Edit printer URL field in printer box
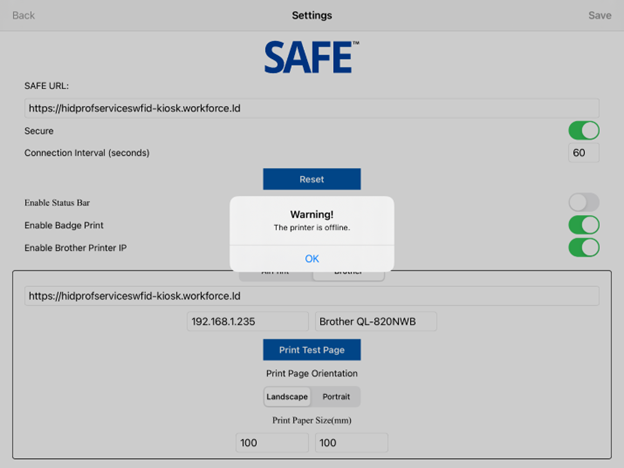The image size is (624, 468). click(312, 296)
